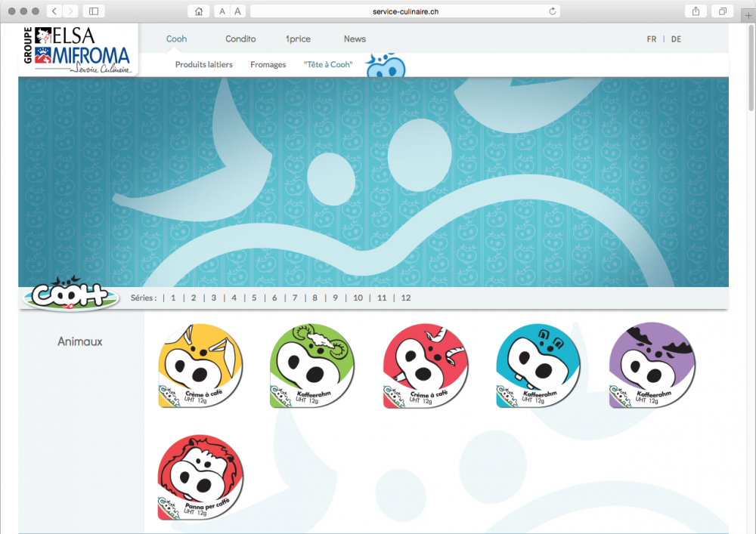
Task: Show all tabs overview icon
Action: click(x=723, y=11)
